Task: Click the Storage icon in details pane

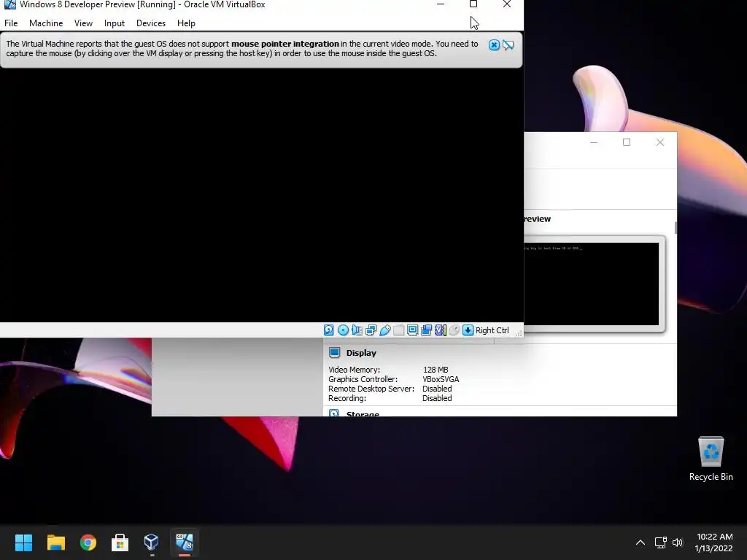Action: pyautogui.click(x=334, y=413)
